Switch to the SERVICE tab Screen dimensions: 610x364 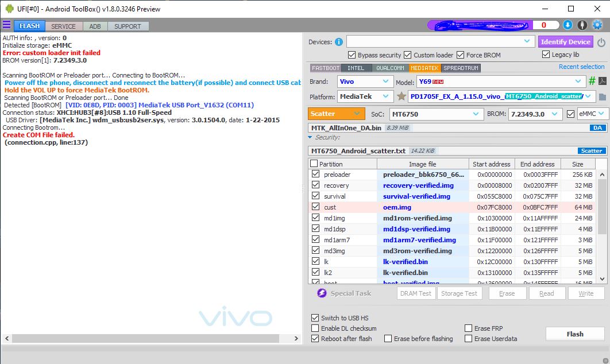[63, 26]
